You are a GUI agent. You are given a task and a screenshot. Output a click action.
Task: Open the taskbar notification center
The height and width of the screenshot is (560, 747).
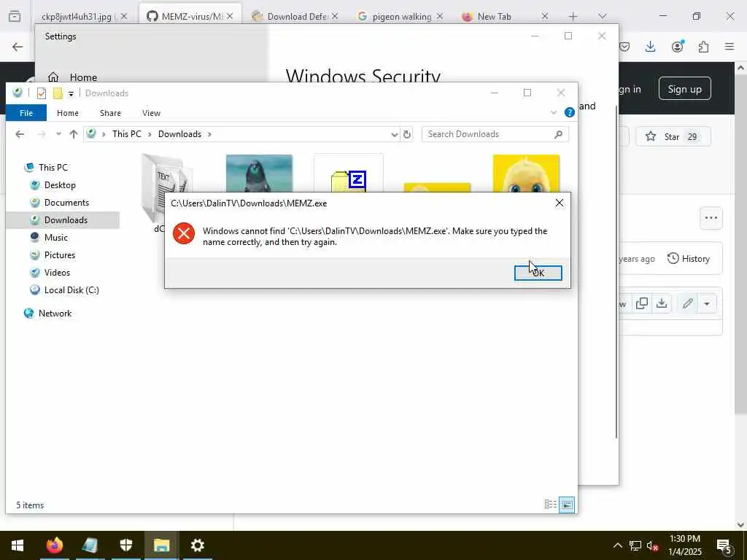pos(724,545)
